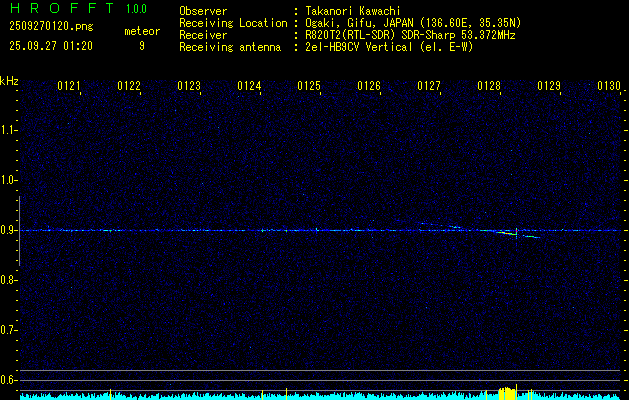
Task: Click the 0121 time marker
Action: point(69,87)
